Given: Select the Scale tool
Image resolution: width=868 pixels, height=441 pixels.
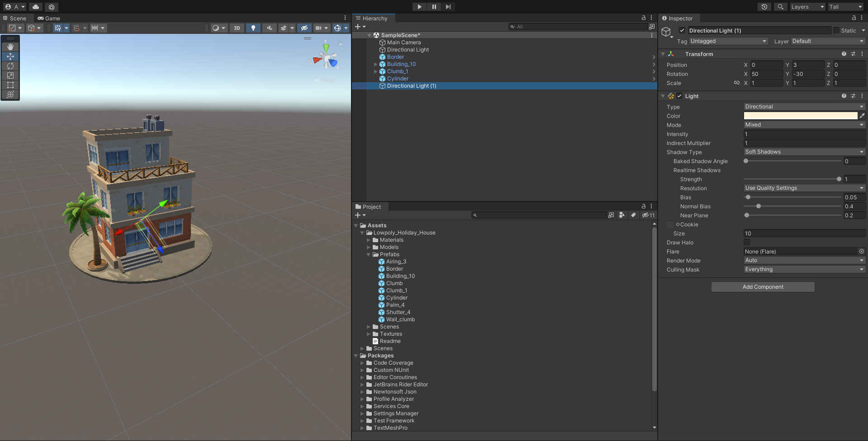Looking at the screenshot, I should (x=10, y=75).
